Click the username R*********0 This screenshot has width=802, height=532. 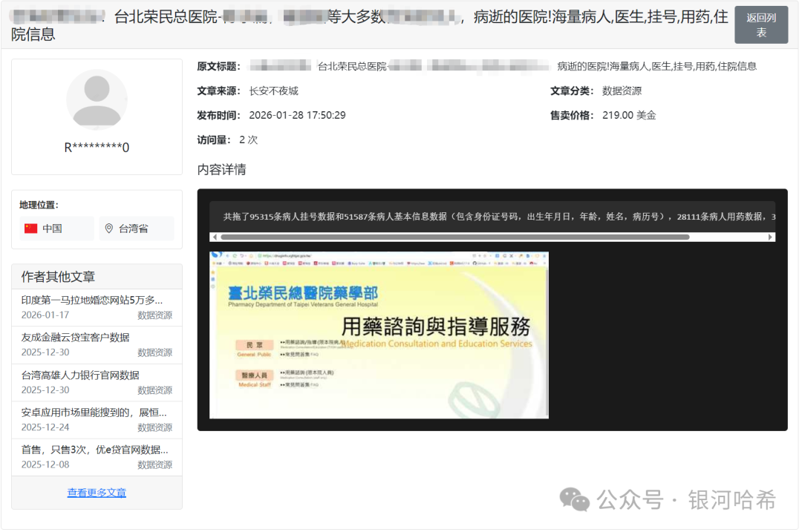(x=97, y=148)
